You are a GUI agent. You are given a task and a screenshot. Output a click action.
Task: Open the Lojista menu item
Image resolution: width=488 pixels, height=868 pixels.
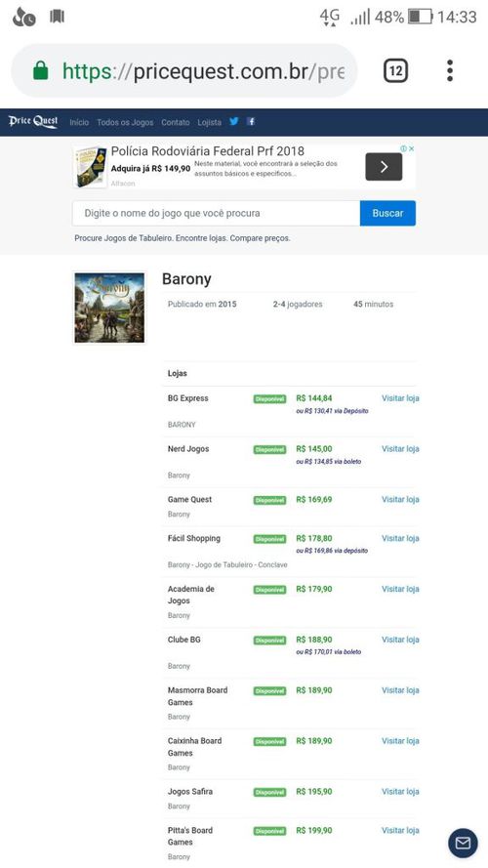tap(209, 122)
